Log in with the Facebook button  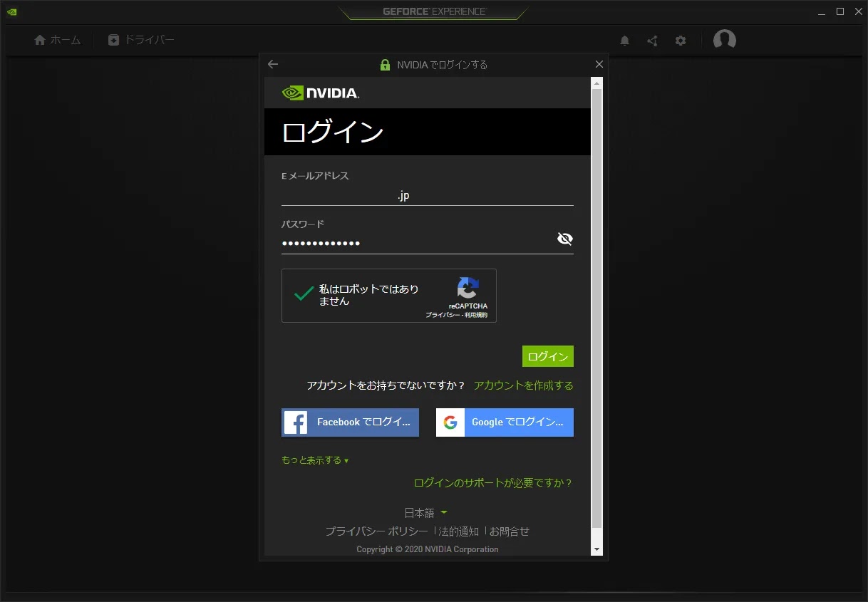(x=350, y=422)
